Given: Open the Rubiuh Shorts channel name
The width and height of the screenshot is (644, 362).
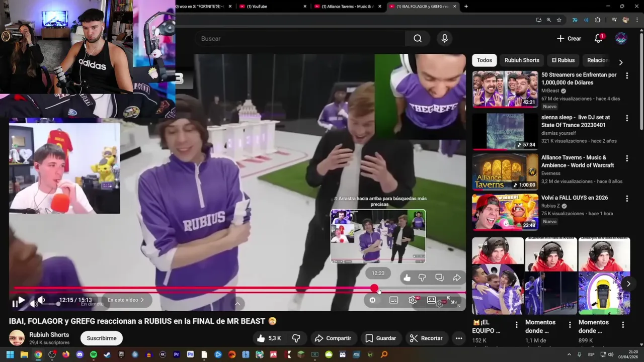Looking at the screenshot, I should click(x=49, y=335).
